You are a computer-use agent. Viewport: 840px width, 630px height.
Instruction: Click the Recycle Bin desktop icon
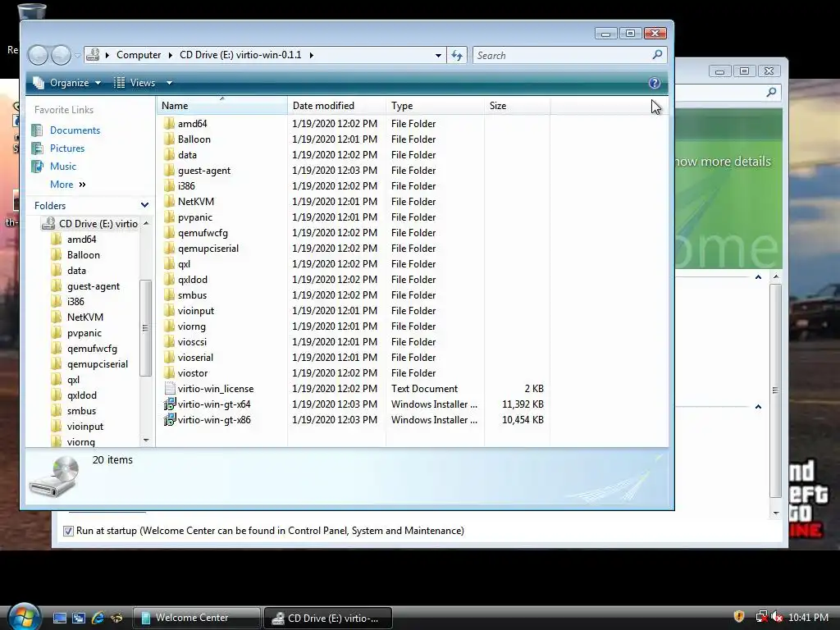[x=31, y=11]
